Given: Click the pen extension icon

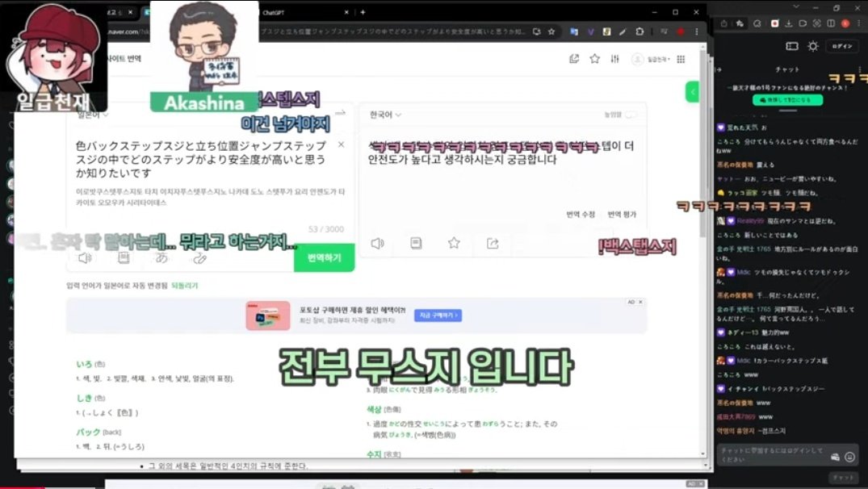Looking at the screenshot, I should click(623, 31).
